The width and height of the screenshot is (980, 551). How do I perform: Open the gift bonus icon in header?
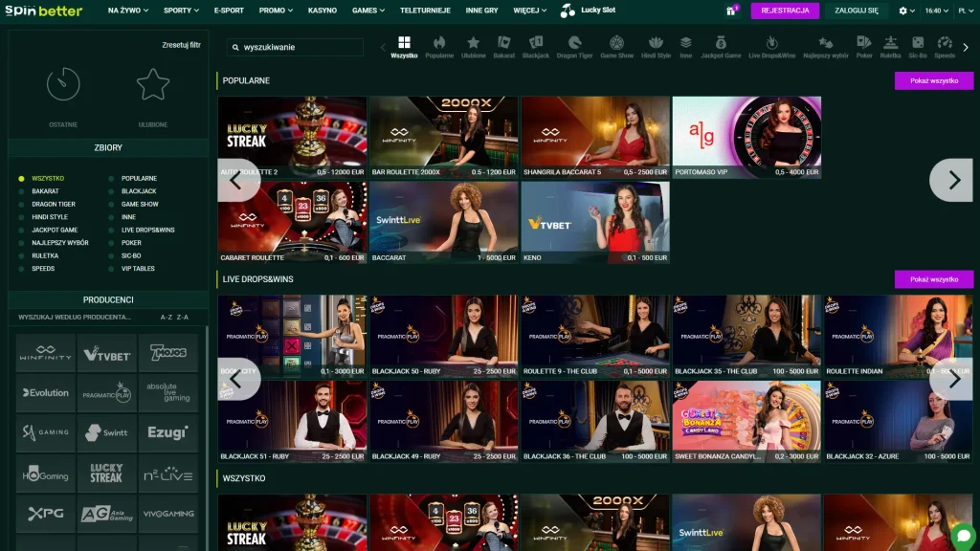coord(730,11)
